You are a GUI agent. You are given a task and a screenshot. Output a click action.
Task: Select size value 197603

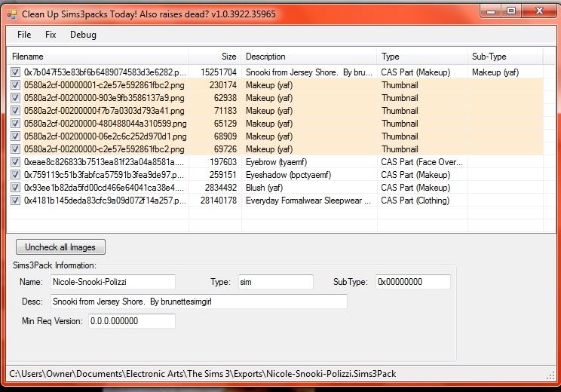[x=223, y=162]
